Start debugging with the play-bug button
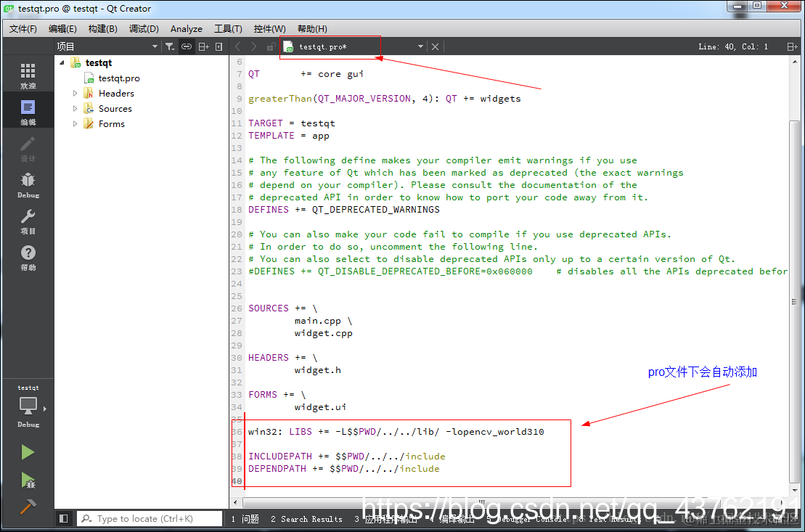Image resolution: width=805 pixels, height=532 pixels. [x=28, y=480]
